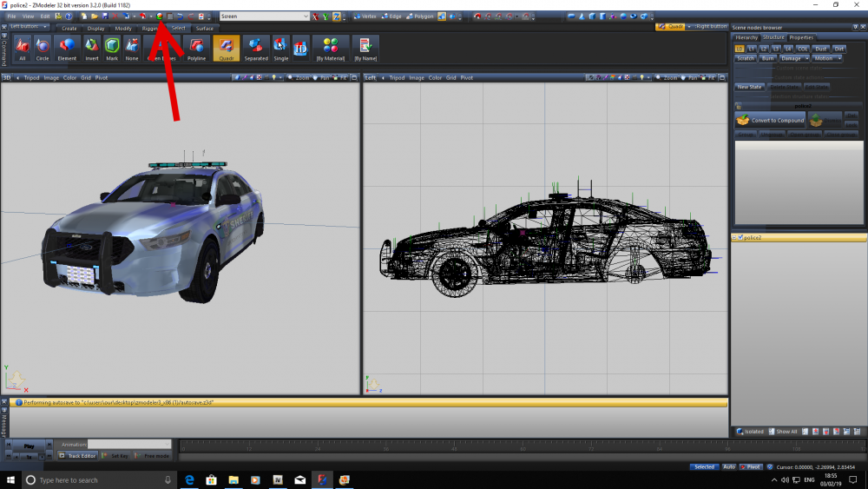Activate the Separated selection tool
This screenshot has width=868, height=489.
click(x=256, y=49)
